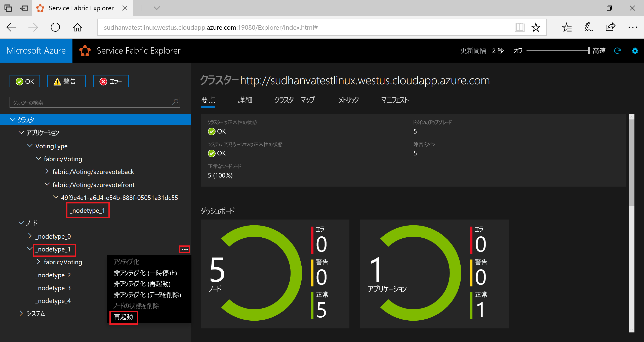Collapse partition 49f9e4e1-a6d4 node
Viewport: 644px width, 342px height.
click(x=56, y=197)
